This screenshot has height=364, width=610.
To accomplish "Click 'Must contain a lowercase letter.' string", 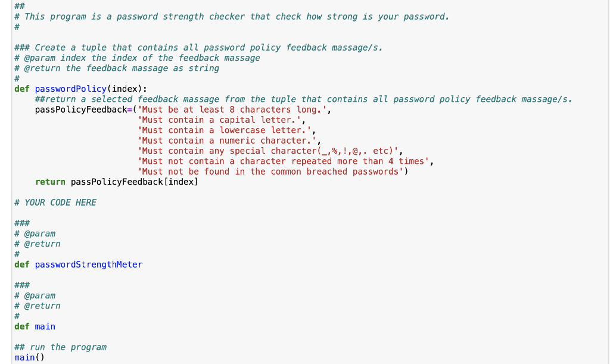I will click(x=225, y=130).
